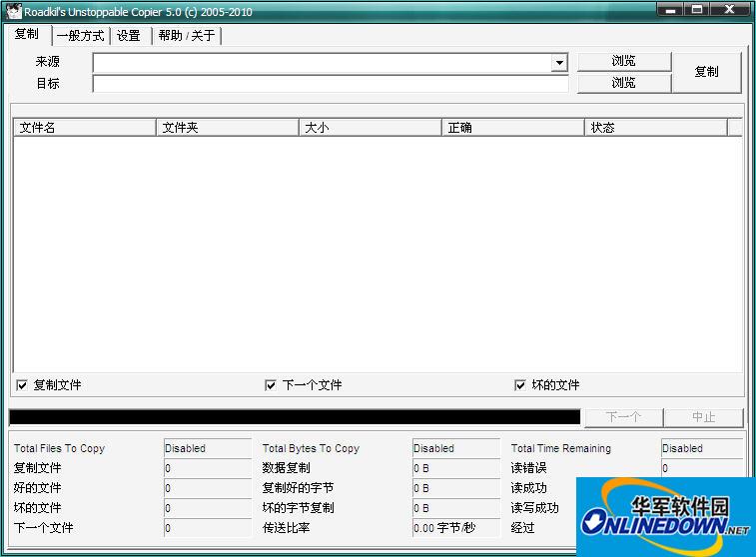Viewport: 756px width, 557px height.
Task: Open the 一般方式 tab
Action: coord(81,36)
